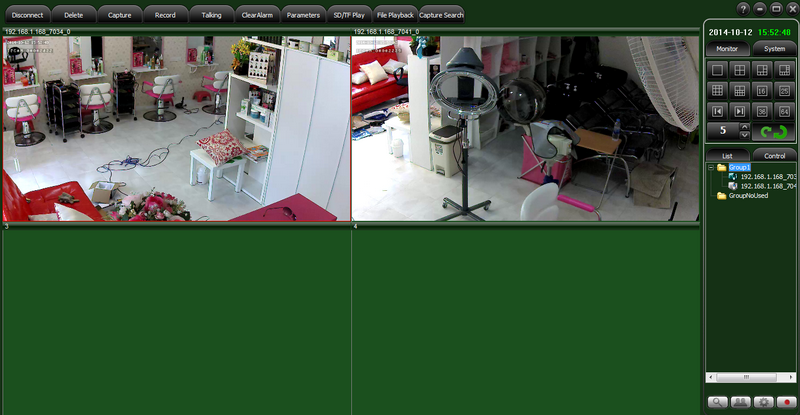The width and height of the screenshot is (800, 415).
Task: Open the List tab
Action: pos(727,156)
